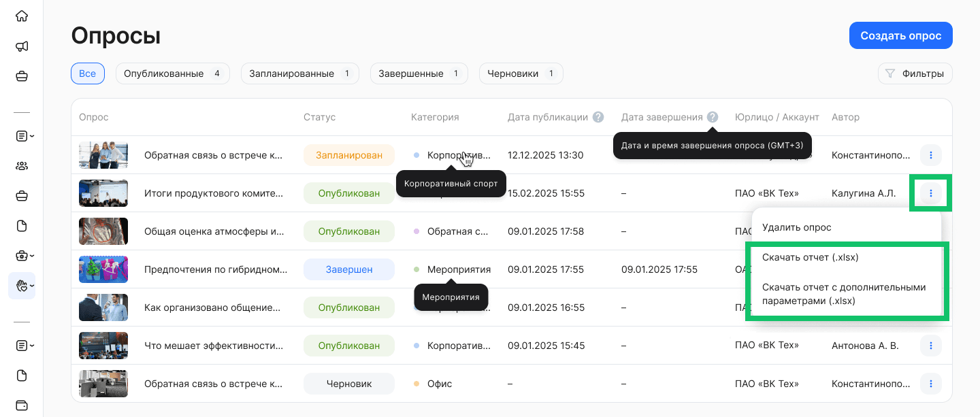Screen dimensions: 980x417
Task: Click the Создать опрос button
Action: 900,35
